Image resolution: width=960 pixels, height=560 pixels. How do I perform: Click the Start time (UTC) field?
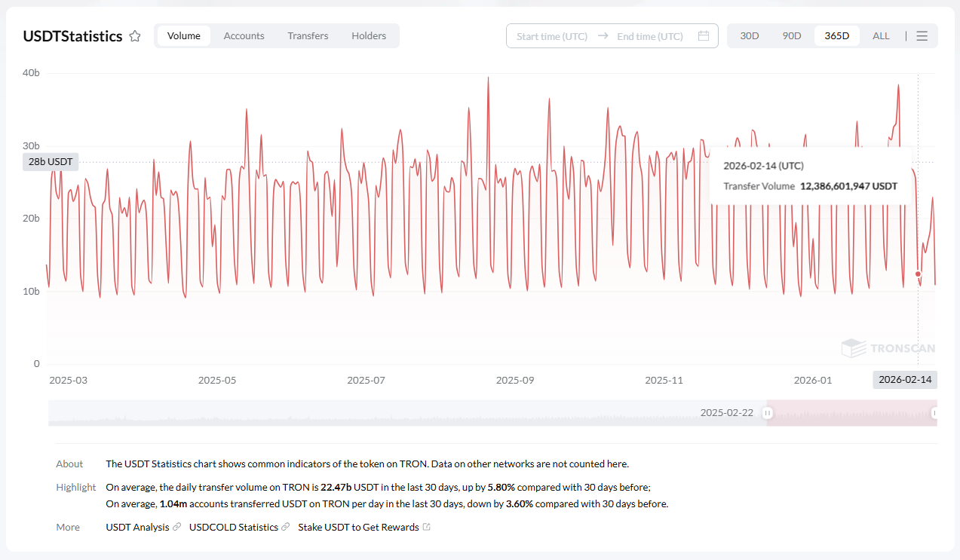[x=552, y=36]
